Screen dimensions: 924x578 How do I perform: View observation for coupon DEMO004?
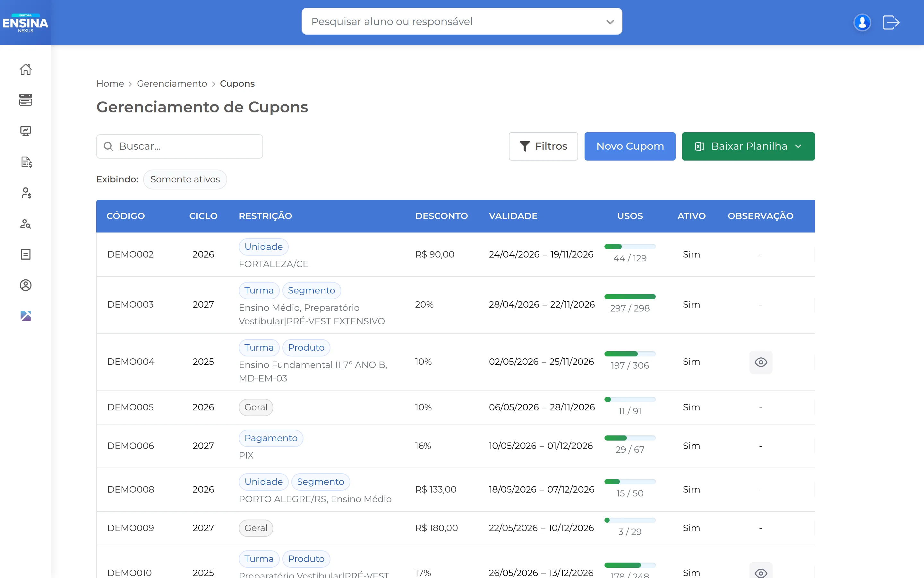761,362
